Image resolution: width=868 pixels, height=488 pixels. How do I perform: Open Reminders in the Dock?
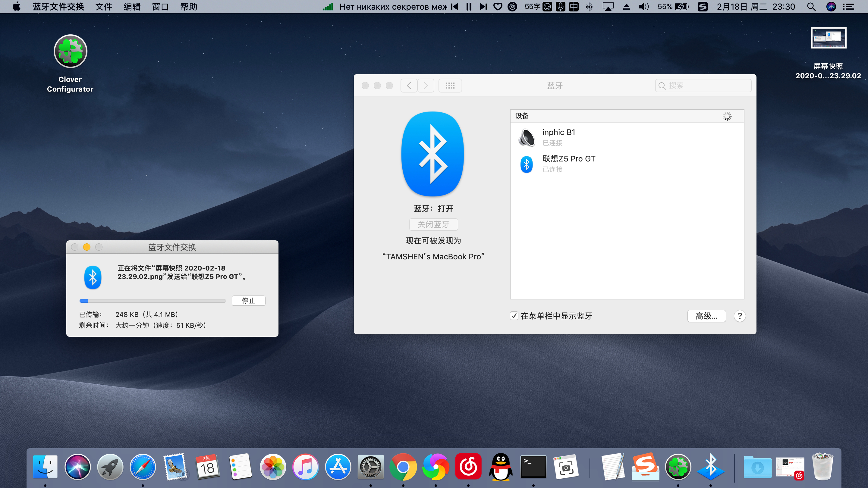tap(240, 467)
